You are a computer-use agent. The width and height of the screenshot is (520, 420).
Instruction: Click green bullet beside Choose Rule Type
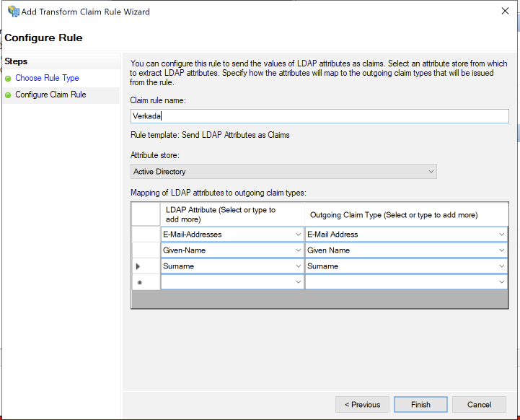[x=9, y=78]
